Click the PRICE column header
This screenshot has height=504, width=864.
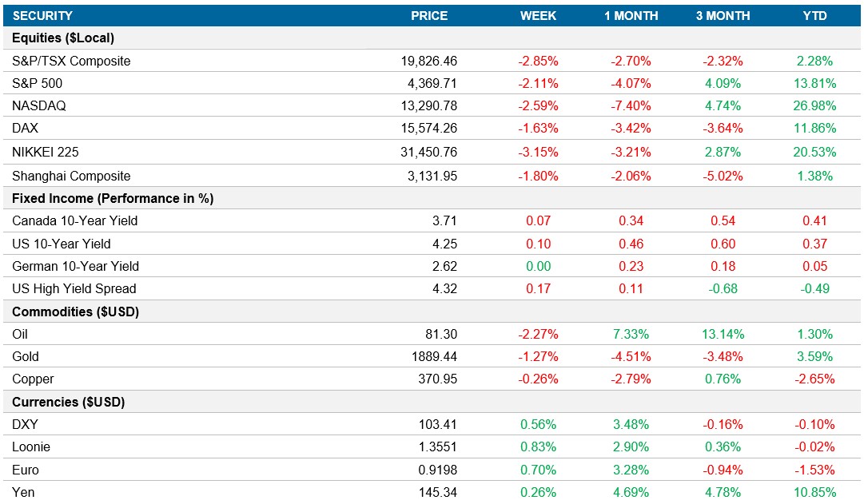(x=430, y=15)
